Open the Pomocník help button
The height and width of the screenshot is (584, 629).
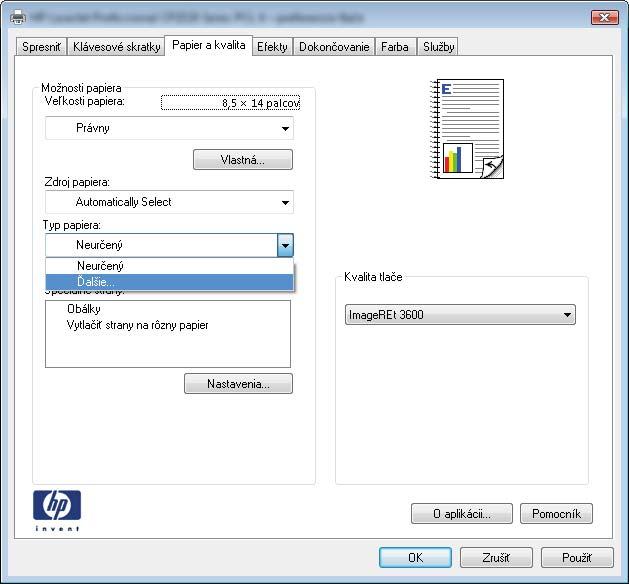556,514
